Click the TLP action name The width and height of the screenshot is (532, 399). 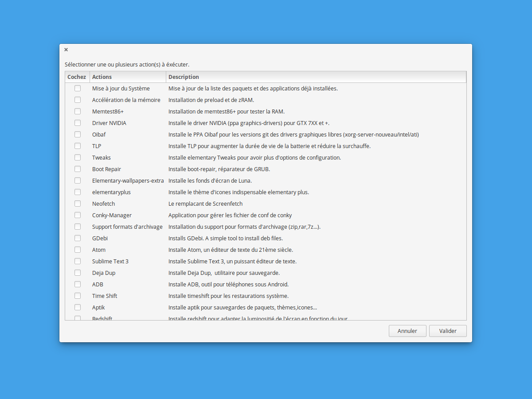[x=97, y=146]
